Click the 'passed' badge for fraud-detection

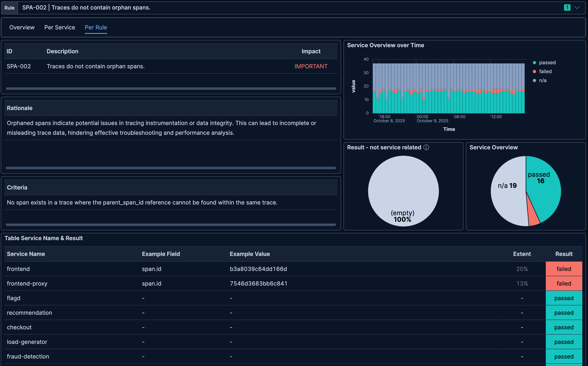(564, 356)
